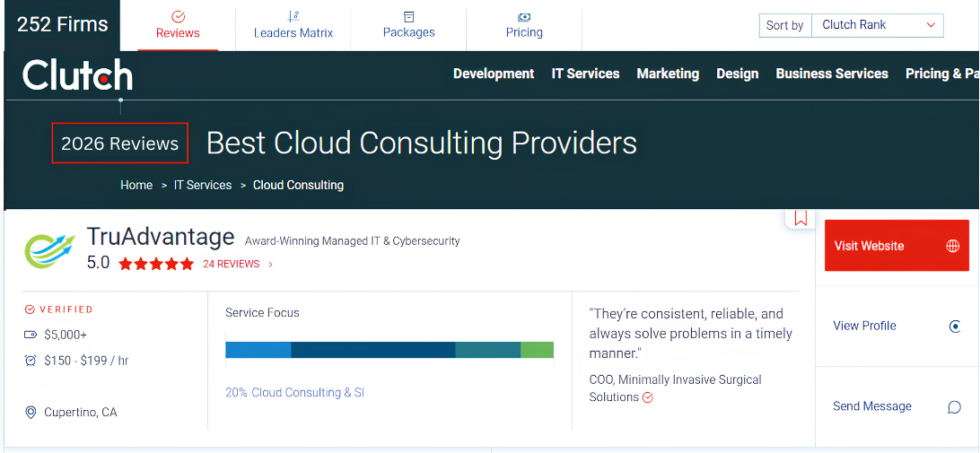Click the 20% Cloud Consulting & SI link
Screen dimensions: 980x453
point(294,393)
